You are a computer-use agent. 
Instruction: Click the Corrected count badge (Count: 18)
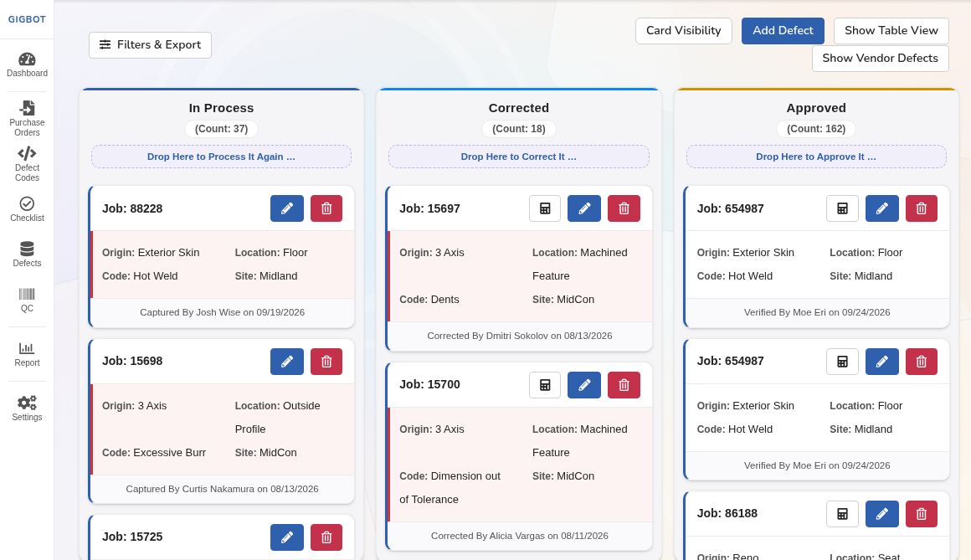click(518, 129)
